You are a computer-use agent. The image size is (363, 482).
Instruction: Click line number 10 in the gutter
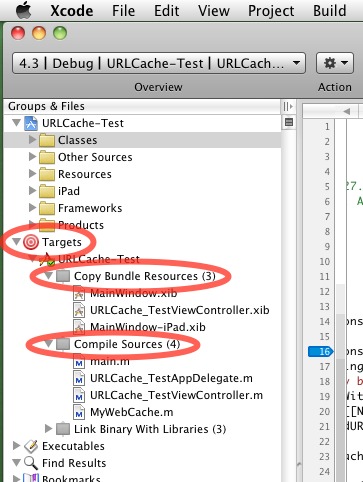(324, 261)
